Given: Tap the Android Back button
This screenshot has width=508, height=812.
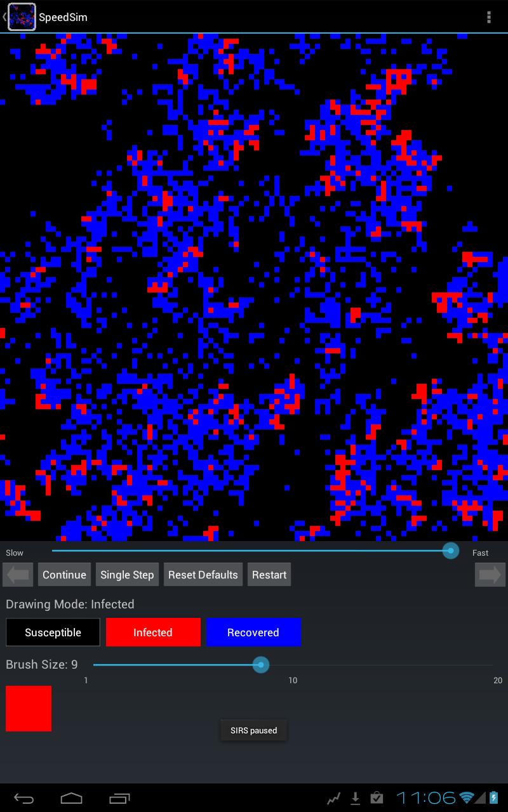Looking at the screenshot, I should click(24, 798).
